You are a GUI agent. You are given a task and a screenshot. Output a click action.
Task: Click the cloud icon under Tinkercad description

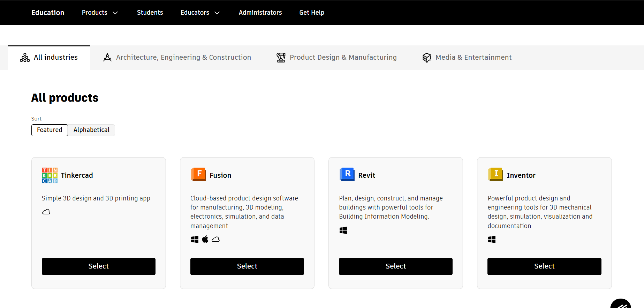point(46,212)
